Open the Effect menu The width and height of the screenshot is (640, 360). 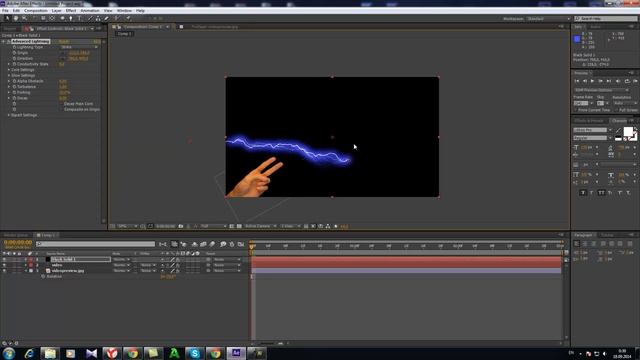71,11
